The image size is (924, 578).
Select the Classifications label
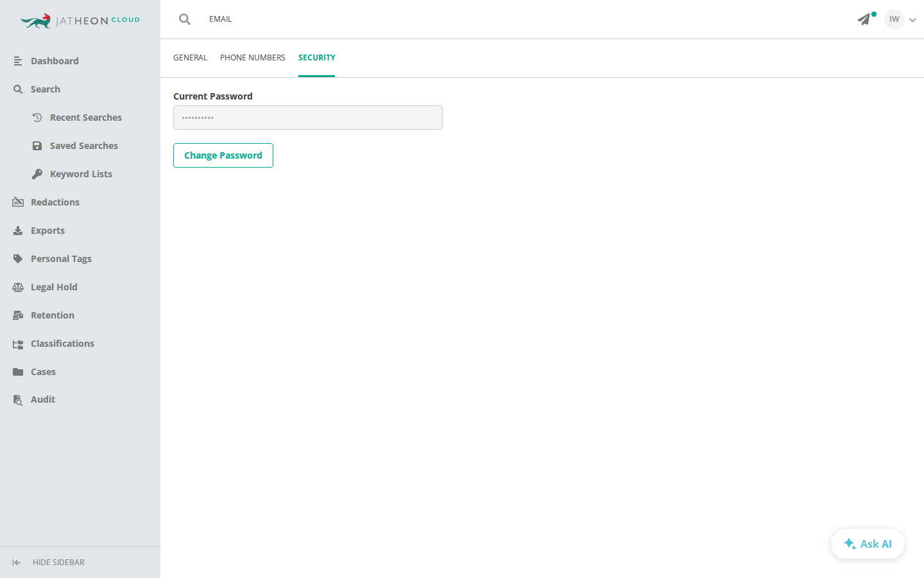(x=62, y=344)
